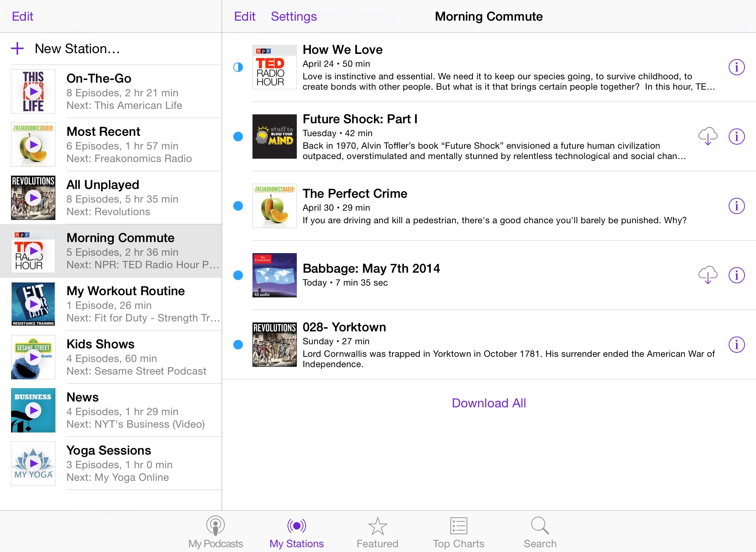Open info for Babbage: May 7th 2014
The height and width of the screenshot is (552, 756).
pyautogui.click(x=736, y=275)
